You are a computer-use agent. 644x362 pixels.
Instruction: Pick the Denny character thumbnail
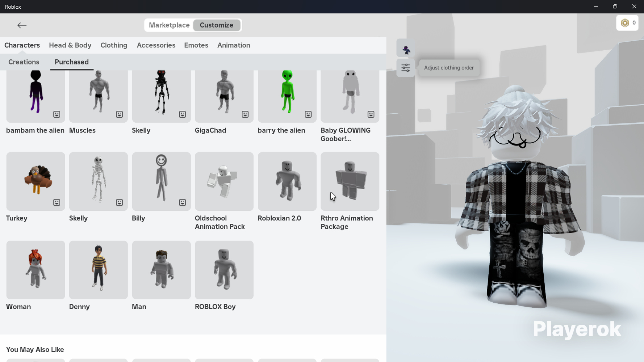99,270
